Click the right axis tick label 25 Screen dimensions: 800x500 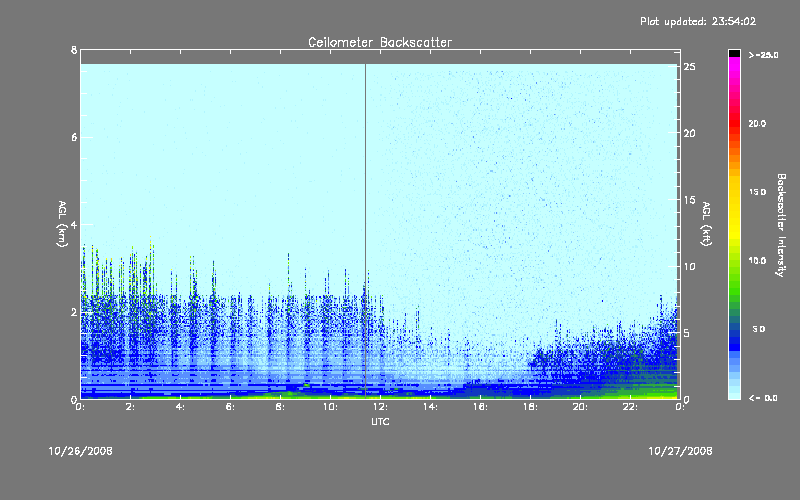690,67
